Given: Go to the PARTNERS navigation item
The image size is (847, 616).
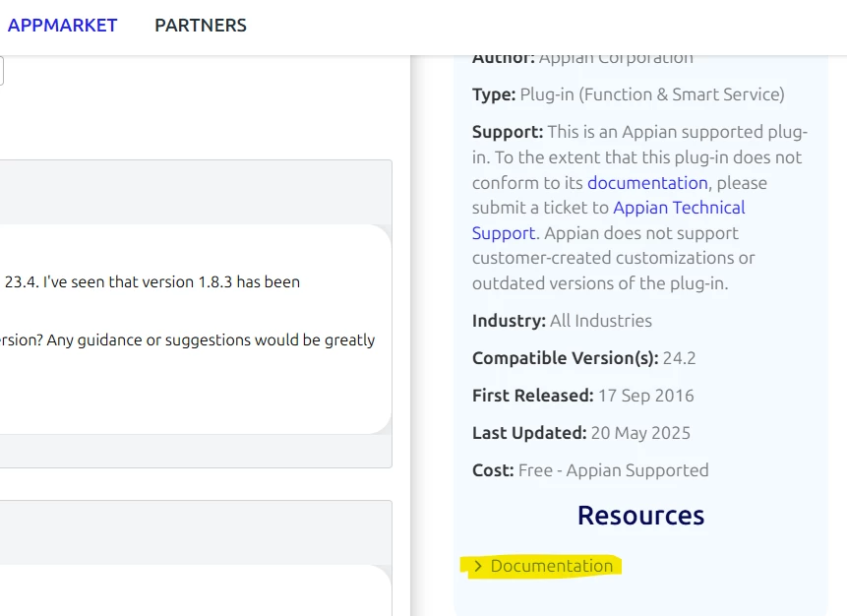Looking at the screenshot, I should tap(201, 26).
